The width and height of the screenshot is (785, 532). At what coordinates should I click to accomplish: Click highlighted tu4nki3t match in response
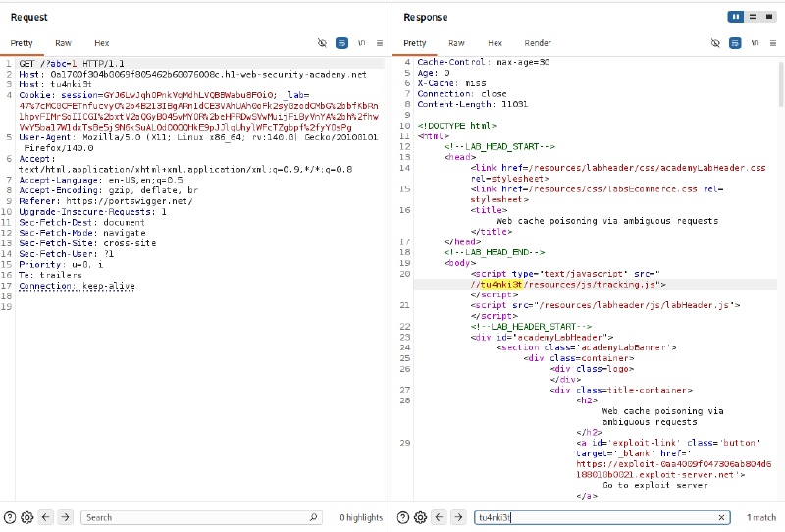point(501,284)
